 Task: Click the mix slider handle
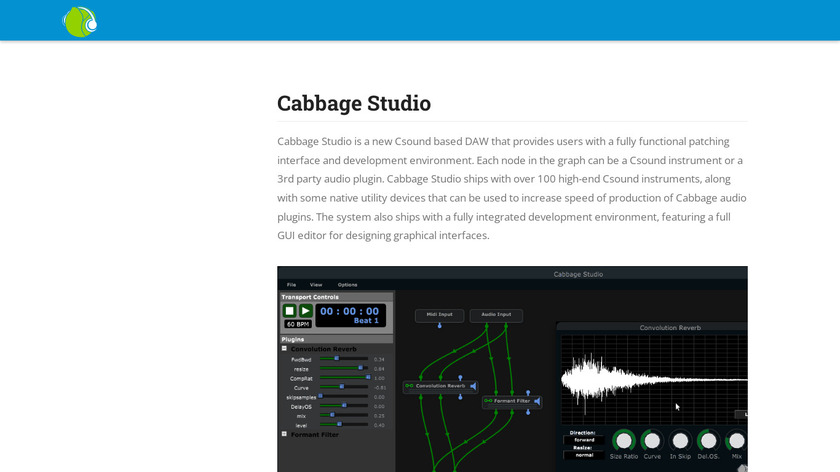[332, 415]
